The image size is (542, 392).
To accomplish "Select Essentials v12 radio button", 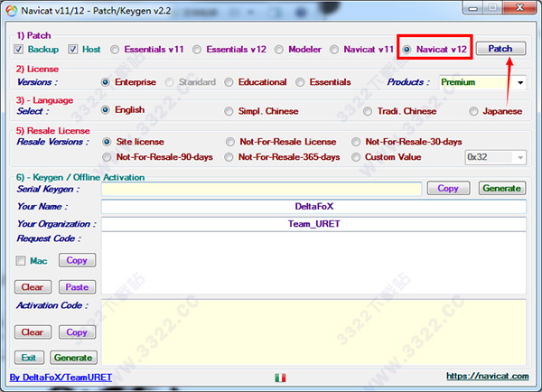I will (x=197, y=50).
